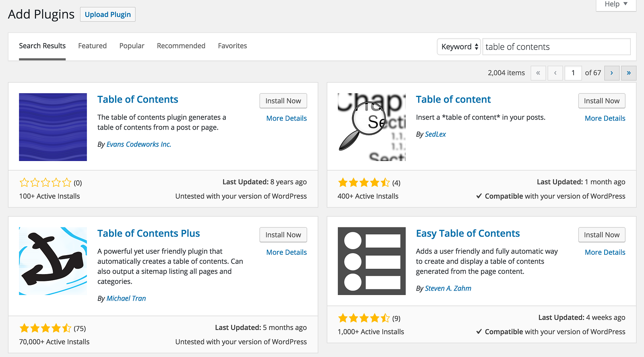Click the anchor Table of Contents Plus icon
The height and width of the screenshot is (357, 644).
(x=53, y=261)
